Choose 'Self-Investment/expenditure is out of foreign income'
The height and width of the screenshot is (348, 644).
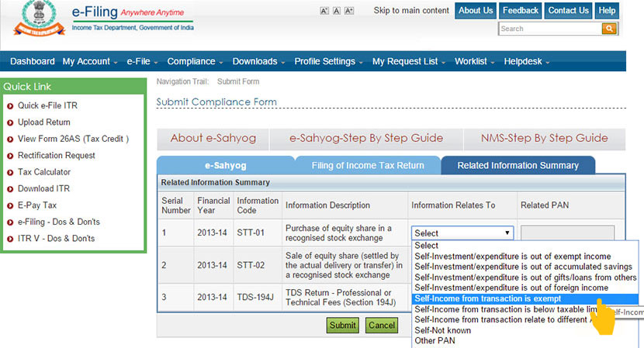pos(525,288)
